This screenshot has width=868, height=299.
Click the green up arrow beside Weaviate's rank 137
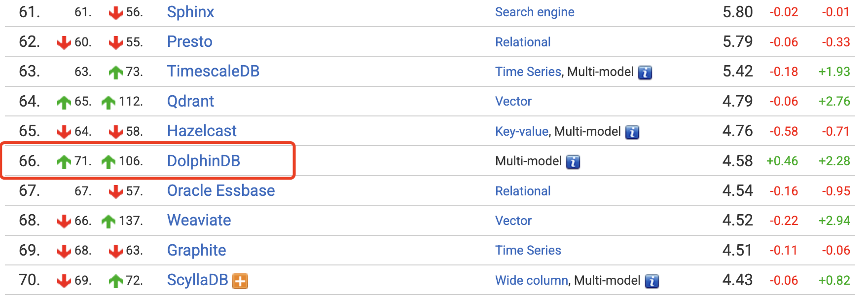[108, 221]
